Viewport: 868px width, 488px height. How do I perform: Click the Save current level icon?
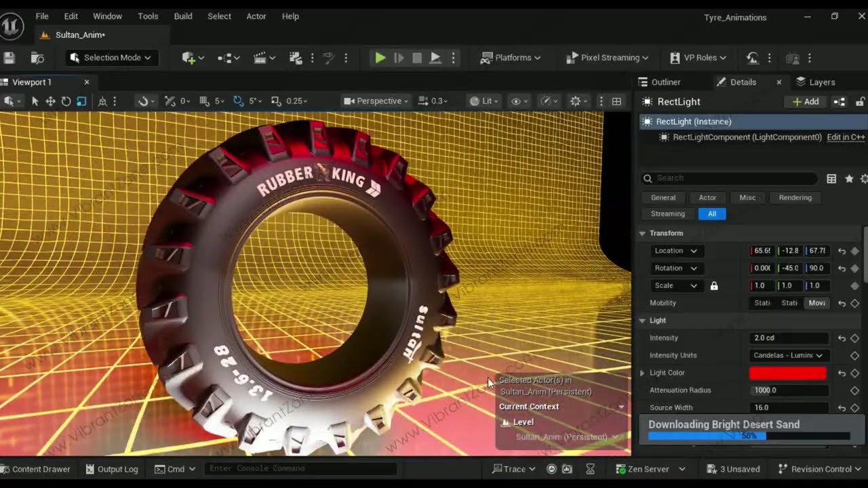tap(9, 58)
